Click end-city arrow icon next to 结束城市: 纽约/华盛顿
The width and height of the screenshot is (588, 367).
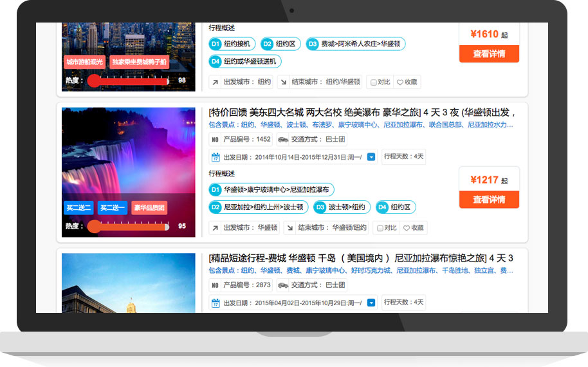284,82
